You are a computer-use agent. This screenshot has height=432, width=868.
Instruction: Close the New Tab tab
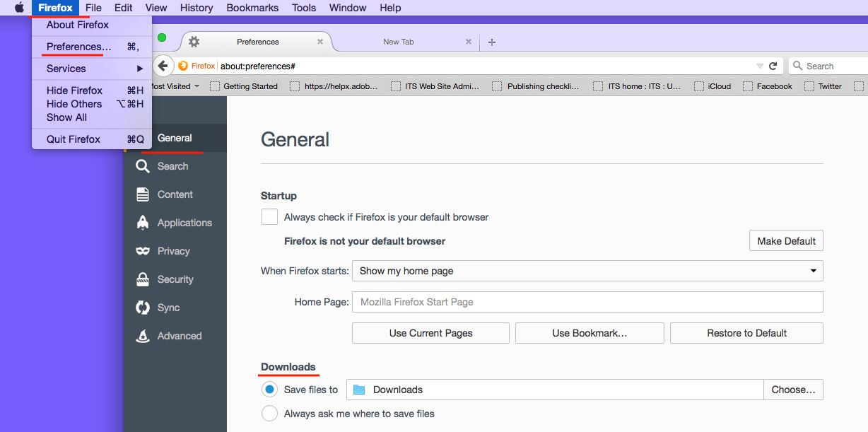(469, 42)
